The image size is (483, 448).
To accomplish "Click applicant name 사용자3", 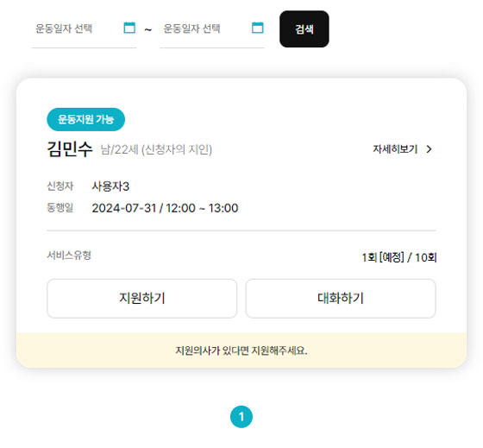I will [x=110, y=186].
